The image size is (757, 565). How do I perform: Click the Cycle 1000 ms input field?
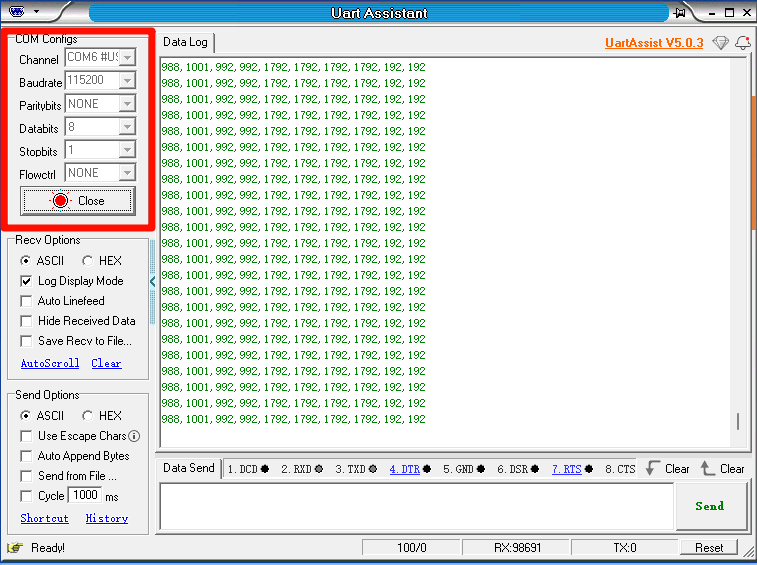[85, 495]
